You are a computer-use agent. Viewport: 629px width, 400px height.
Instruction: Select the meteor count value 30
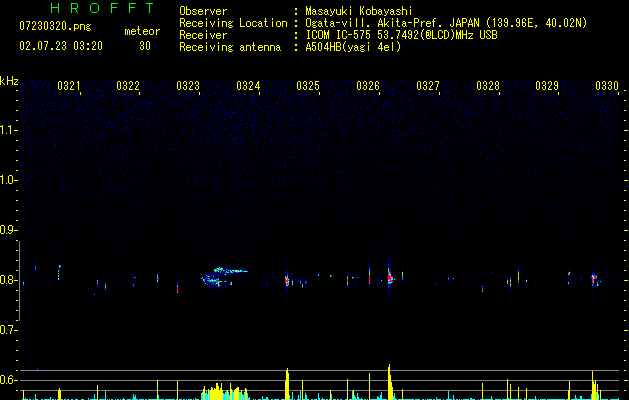click(x=145, y=46)
